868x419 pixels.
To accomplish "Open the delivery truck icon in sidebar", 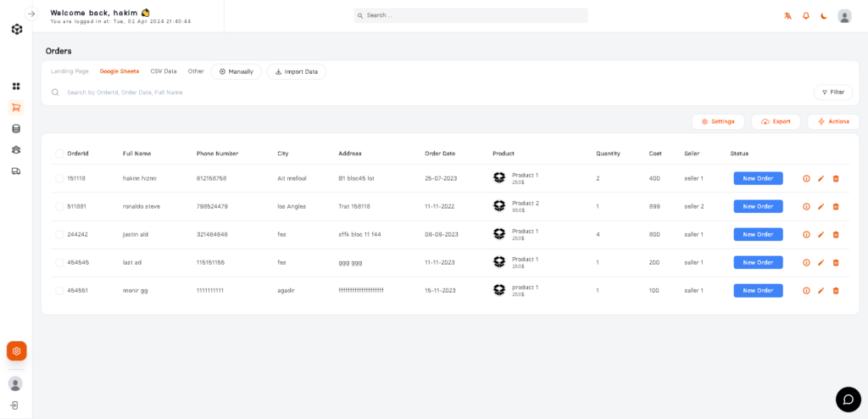I will (16, 171).
